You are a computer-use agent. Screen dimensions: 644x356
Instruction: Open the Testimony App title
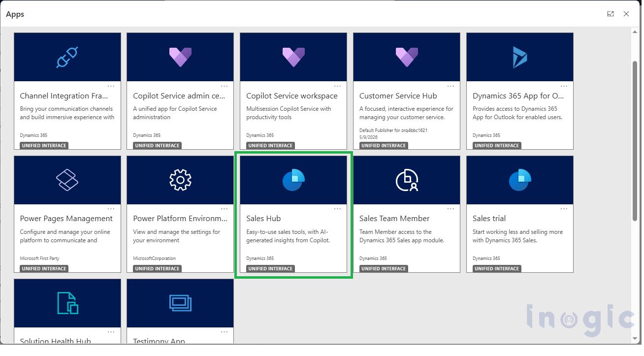pos(159,341)
